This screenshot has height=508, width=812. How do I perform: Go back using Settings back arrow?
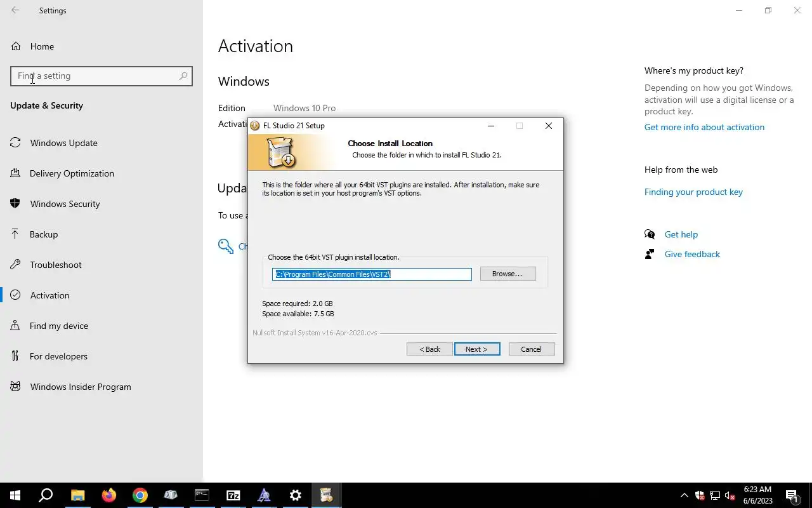(15, 10)
